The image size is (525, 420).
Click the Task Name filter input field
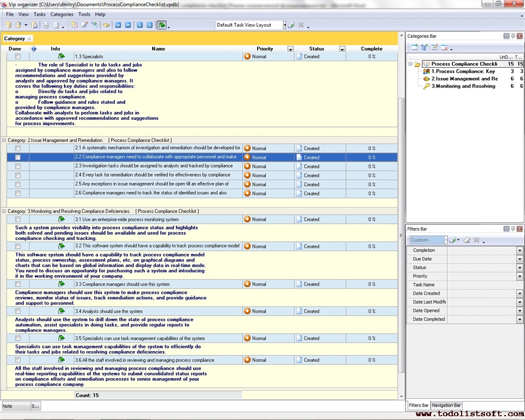[481, 285]
